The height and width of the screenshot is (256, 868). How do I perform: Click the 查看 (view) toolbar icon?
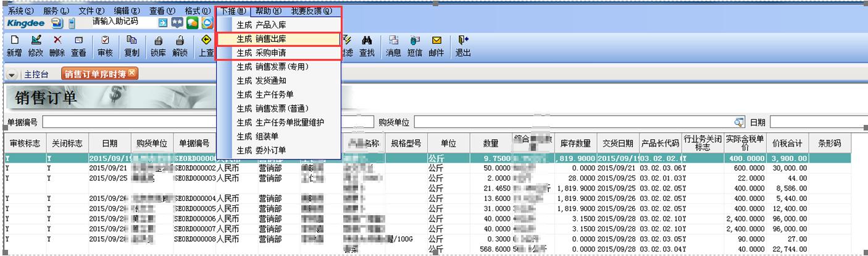(78, 46)
